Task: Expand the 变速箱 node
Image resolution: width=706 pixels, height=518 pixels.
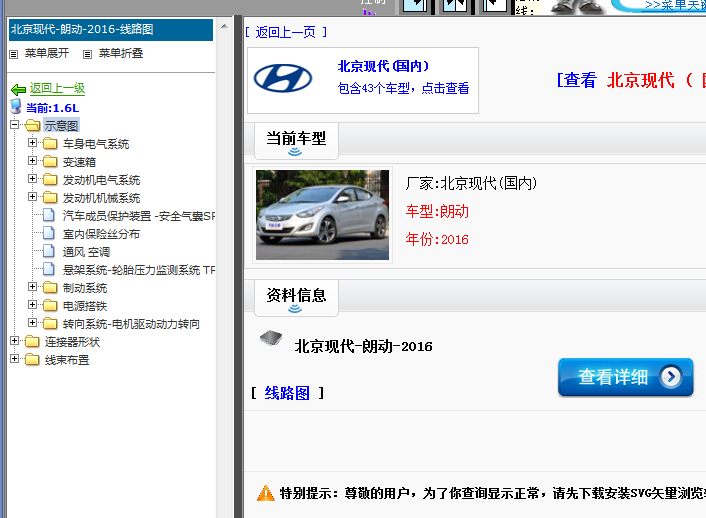Action: coord(32,160)
